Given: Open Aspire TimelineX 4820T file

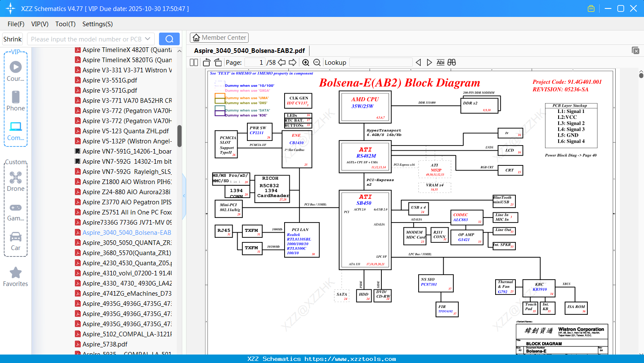Looking at the screenshot, I should pyautogui.click(x=123, y=50).
